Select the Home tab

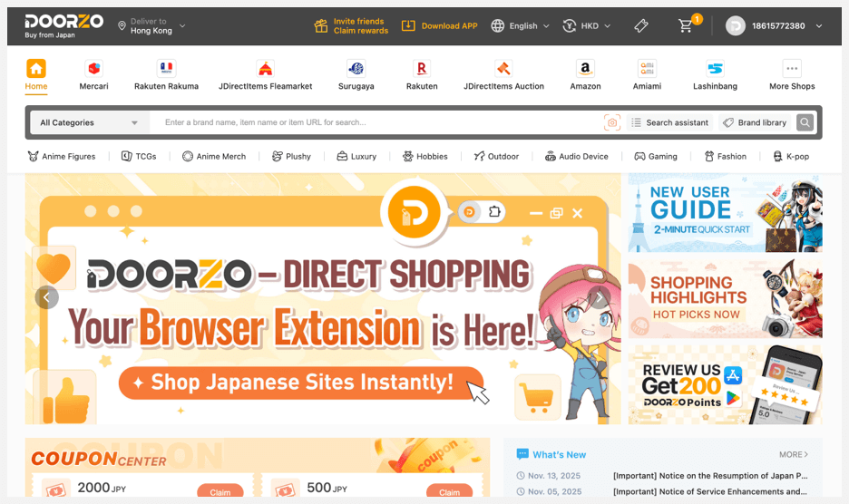point(36,75)
